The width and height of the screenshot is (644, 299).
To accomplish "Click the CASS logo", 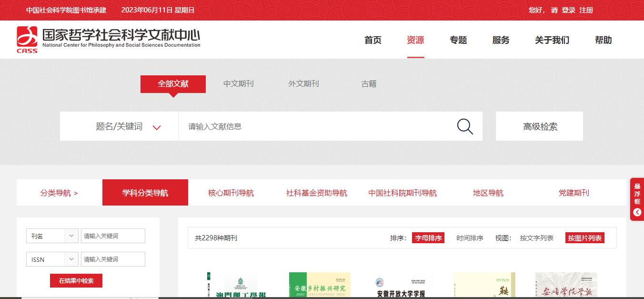I will tap(27, 40).
